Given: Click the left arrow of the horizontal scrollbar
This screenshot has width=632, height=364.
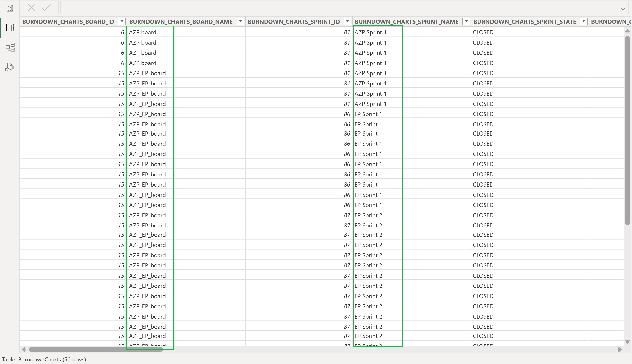Looking at the screenshot, I should pyautogui.click(x=24, y=350).
